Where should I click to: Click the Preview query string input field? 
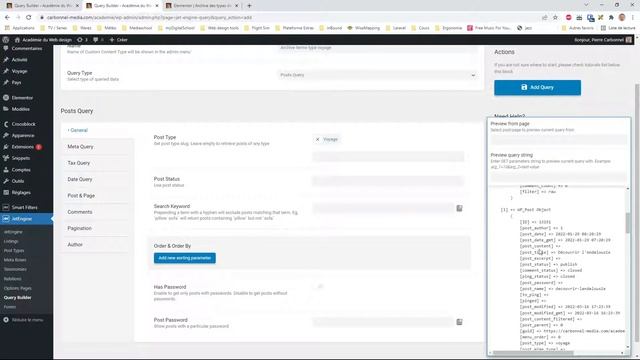tap(558, 177)
